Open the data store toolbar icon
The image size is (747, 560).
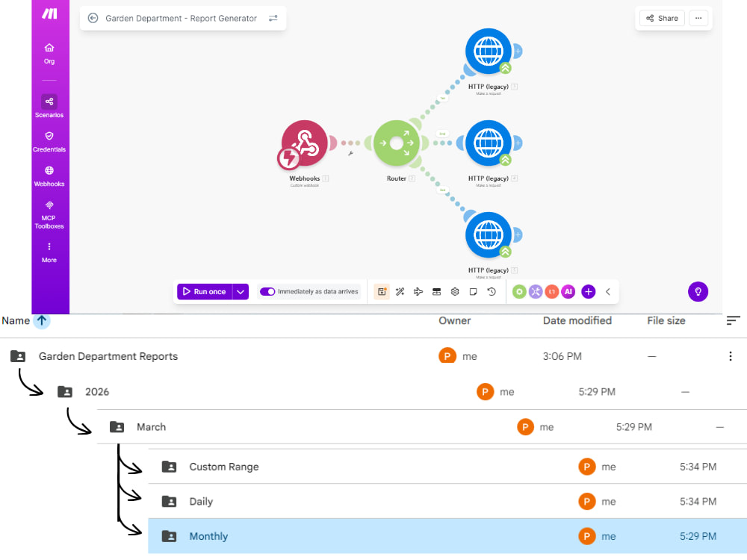[436, 291]
